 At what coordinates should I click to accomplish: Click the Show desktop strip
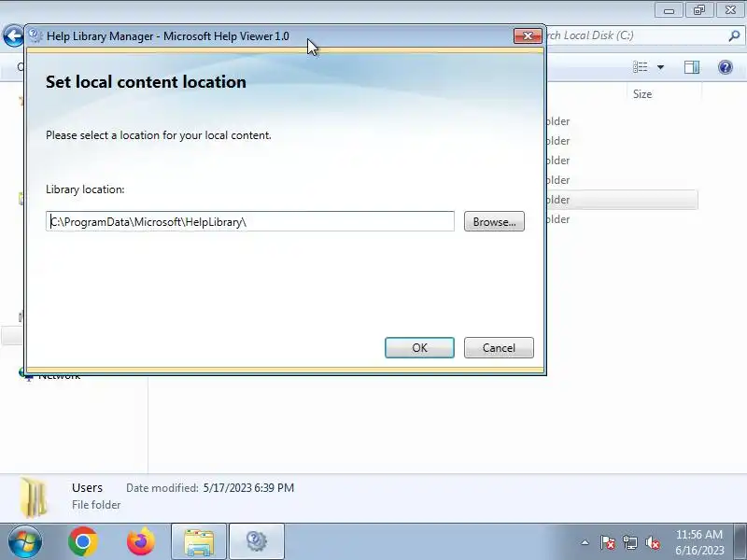[740, 541]
